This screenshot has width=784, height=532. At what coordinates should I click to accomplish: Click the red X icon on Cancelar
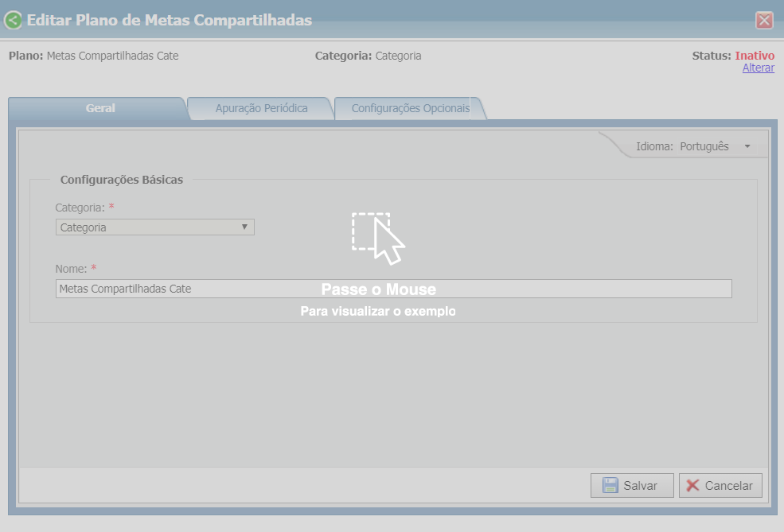pyautogui.click(x=693, y=486)
